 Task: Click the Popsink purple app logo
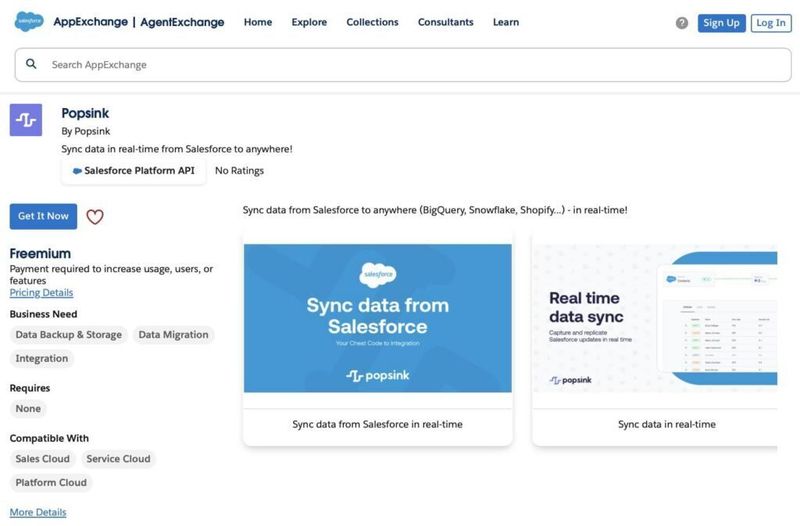pos(26,120)
